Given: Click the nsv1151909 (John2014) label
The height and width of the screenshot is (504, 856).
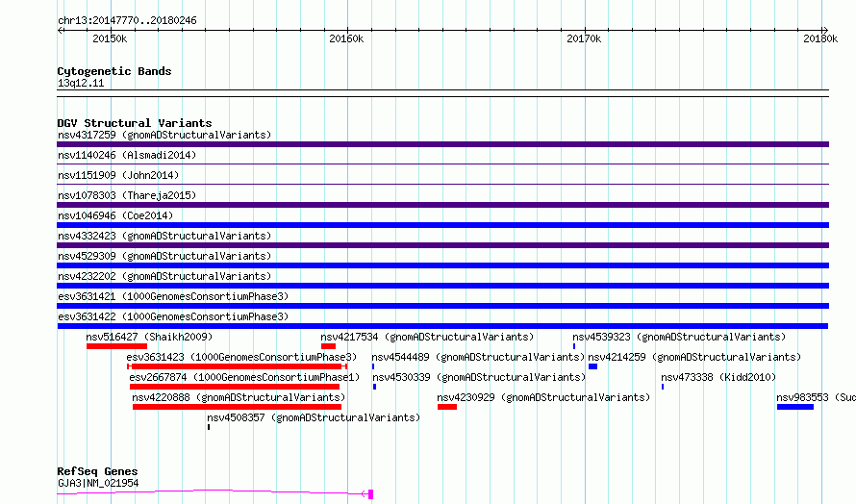Looking at the screenshot, I should 118,175.
